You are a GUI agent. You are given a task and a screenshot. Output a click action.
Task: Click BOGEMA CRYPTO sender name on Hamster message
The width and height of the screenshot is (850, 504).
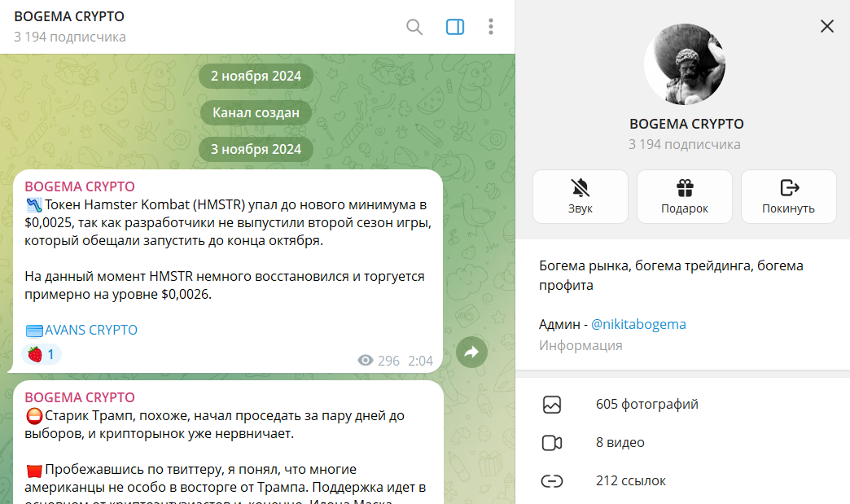click(80, 186)
